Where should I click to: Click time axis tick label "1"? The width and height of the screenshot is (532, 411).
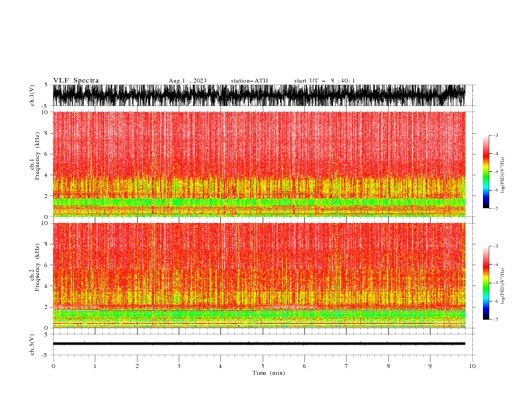[x=95, y=366]
